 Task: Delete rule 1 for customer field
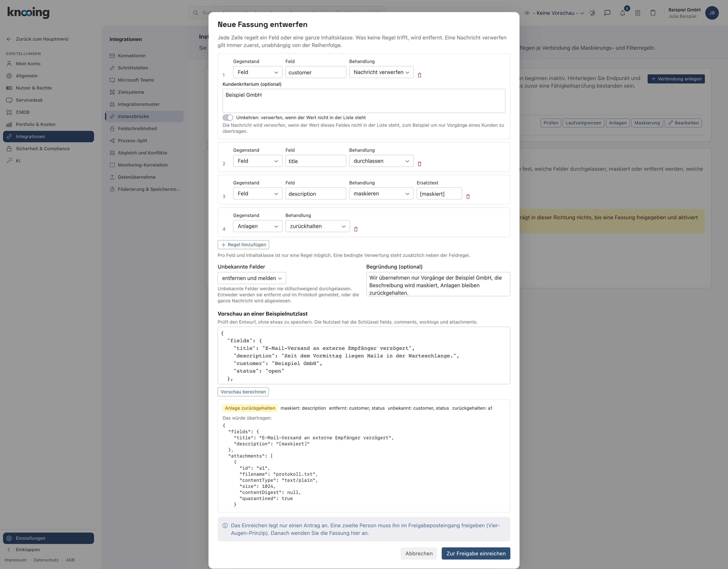[x=419, y=75]
